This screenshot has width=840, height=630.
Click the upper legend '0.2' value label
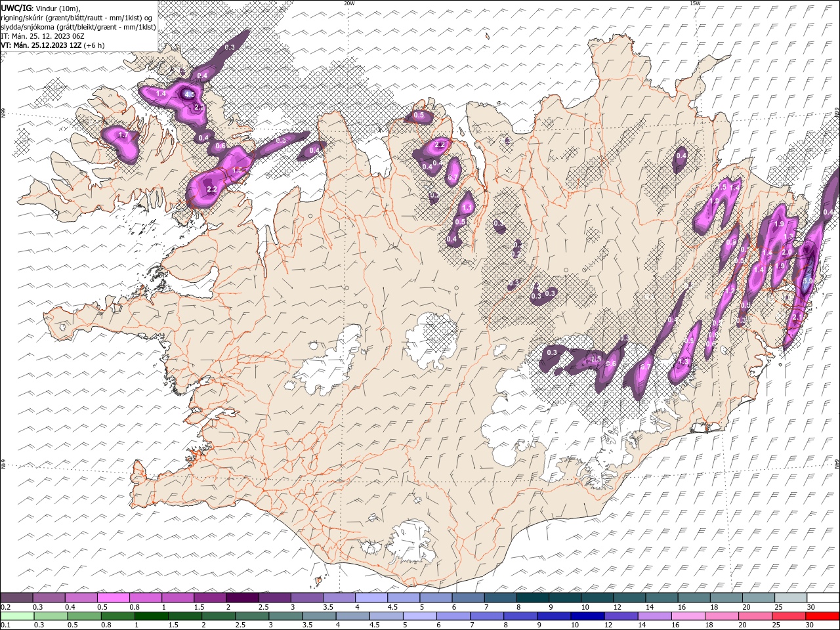[5, 607]
